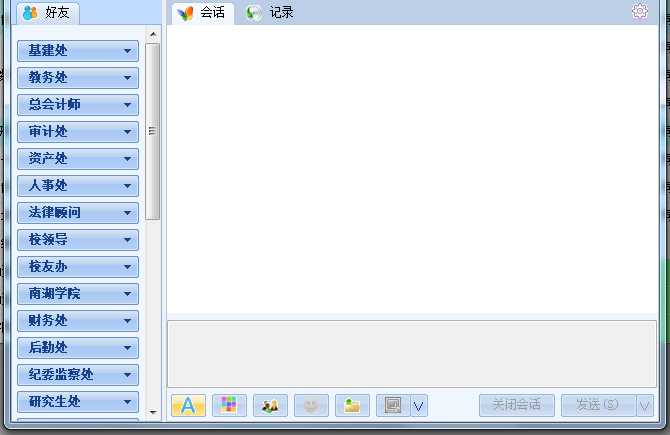Open the emoticon smiley picker
Image resolution: width=670 pixels, height=435 pixels.
point(311,405)
